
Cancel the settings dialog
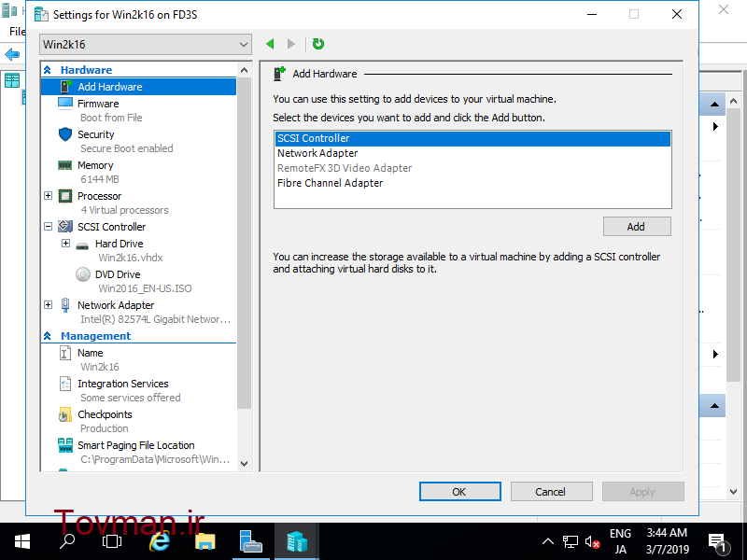point(551,492)
